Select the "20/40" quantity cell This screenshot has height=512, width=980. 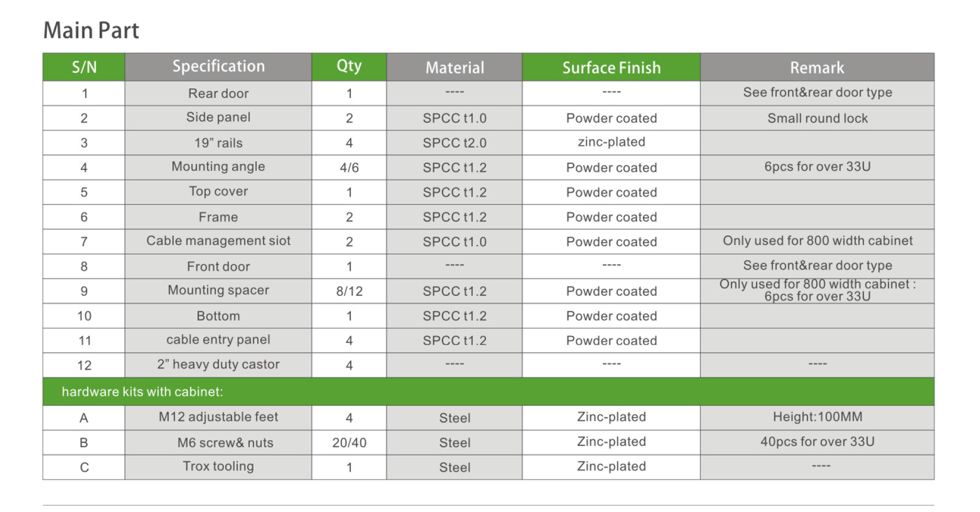pos(349,443)
